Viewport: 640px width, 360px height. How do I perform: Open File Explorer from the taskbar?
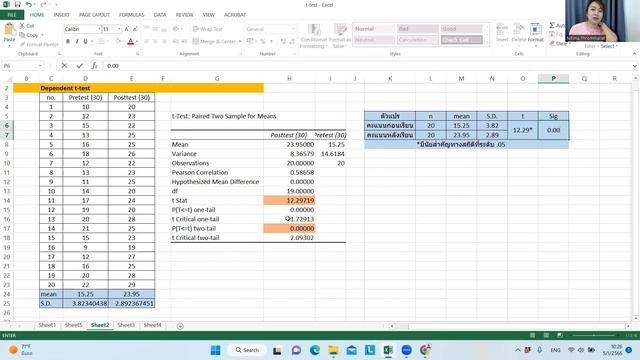click(x=333, y=350)
